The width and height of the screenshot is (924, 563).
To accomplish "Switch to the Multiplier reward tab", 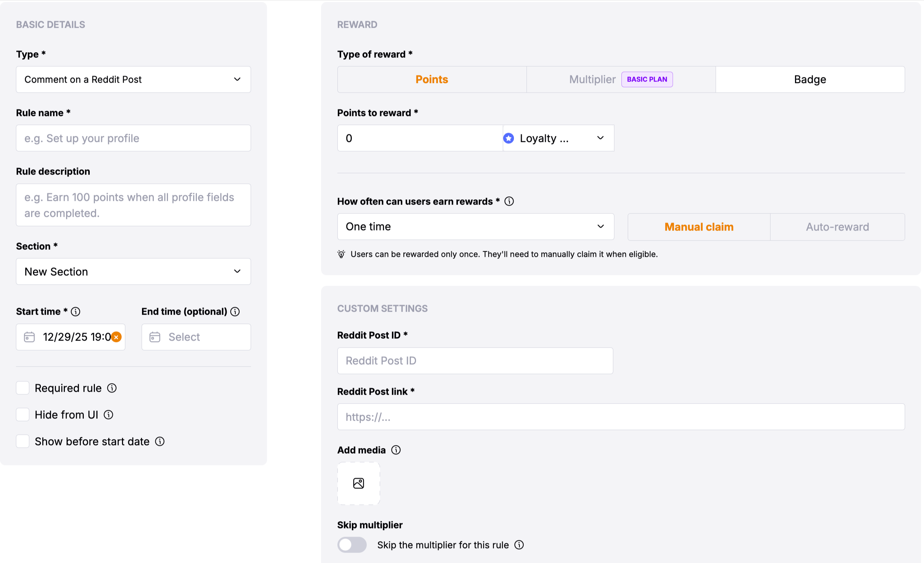I will point(592,79).
